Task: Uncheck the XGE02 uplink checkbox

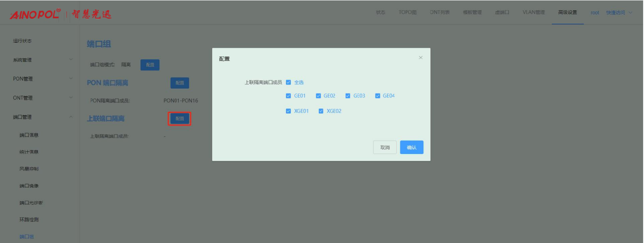Action: coord(321,111)
